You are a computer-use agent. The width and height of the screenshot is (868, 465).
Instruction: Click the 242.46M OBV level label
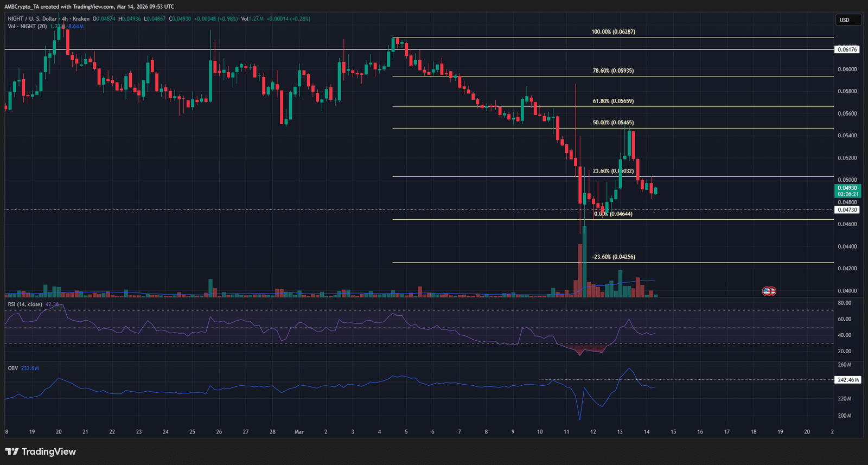848,380
